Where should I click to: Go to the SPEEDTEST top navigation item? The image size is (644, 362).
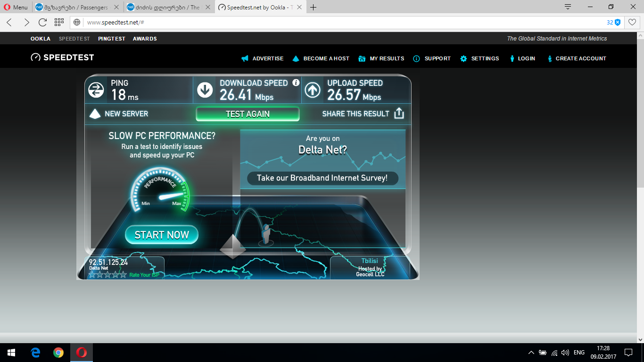[x=74, y=39]
